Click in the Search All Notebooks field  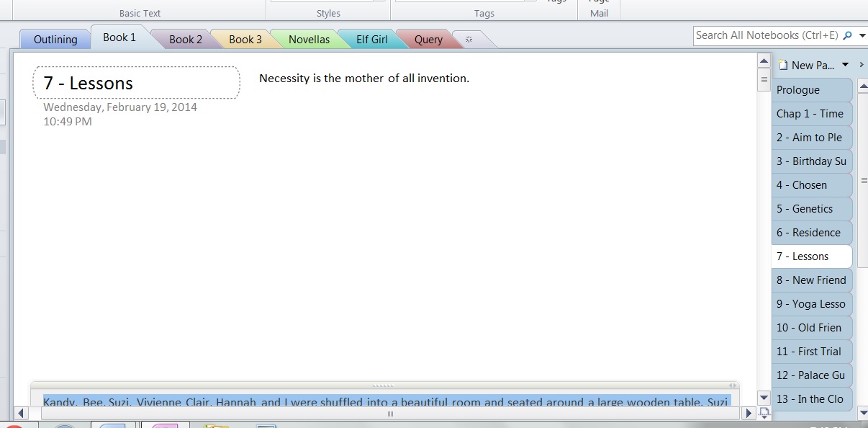(767, 35)
